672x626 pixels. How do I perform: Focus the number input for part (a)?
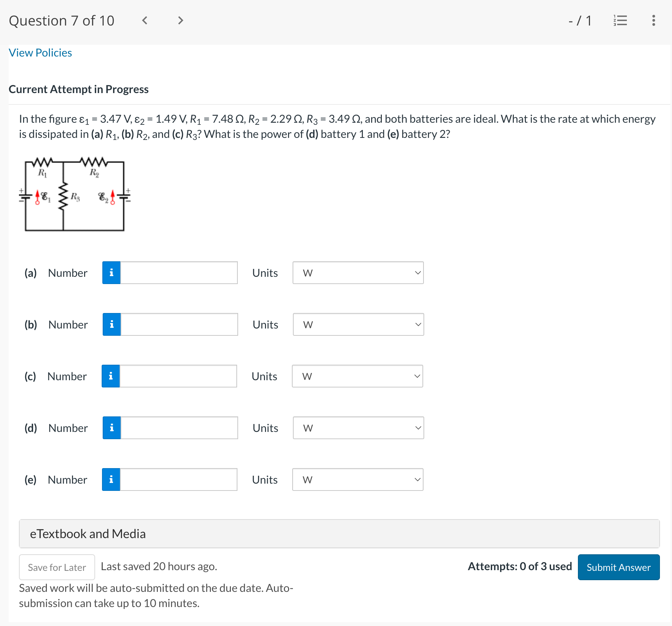(179, 273)
